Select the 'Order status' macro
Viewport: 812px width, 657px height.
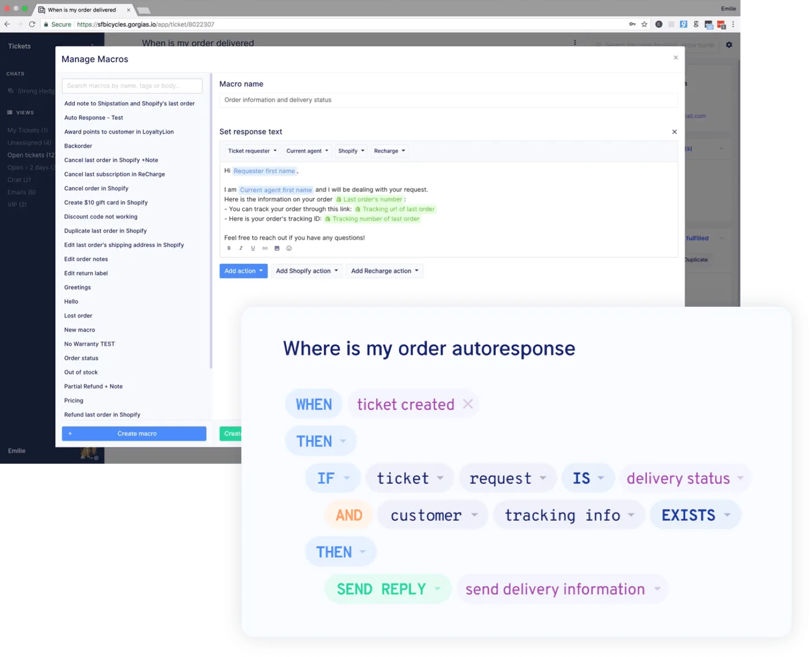[81, 358]
